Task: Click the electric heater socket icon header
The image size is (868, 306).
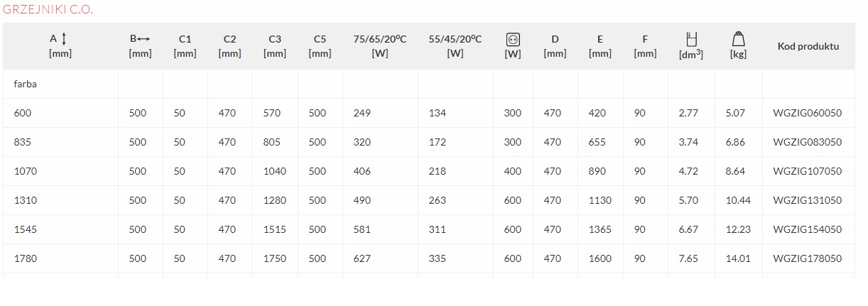Action: coord(512,39)
